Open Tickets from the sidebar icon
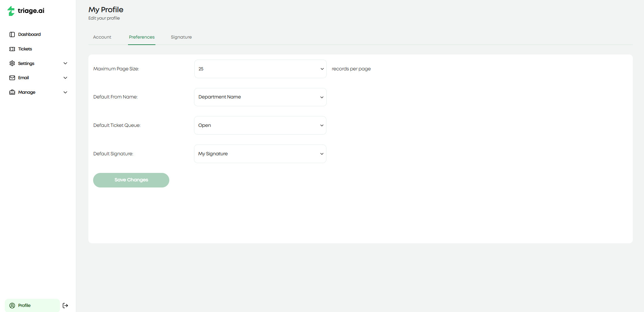Screen dimensions: 644x312 12,49
